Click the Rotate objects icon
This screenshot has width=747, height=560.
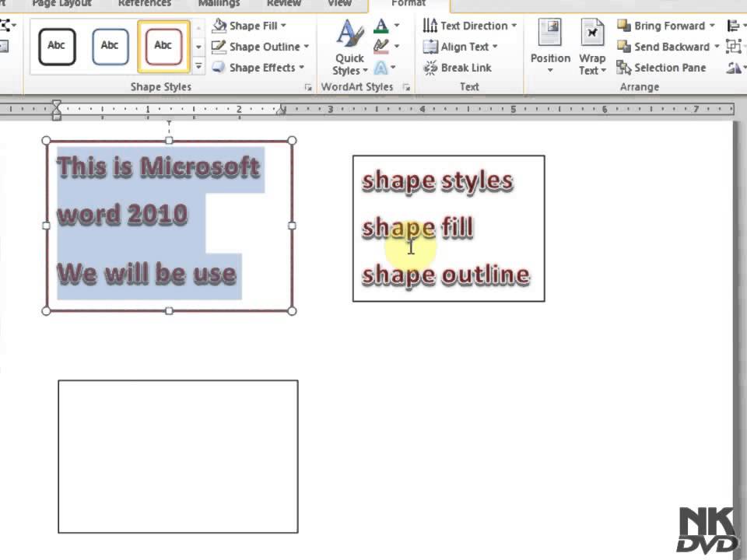point(734,68)
